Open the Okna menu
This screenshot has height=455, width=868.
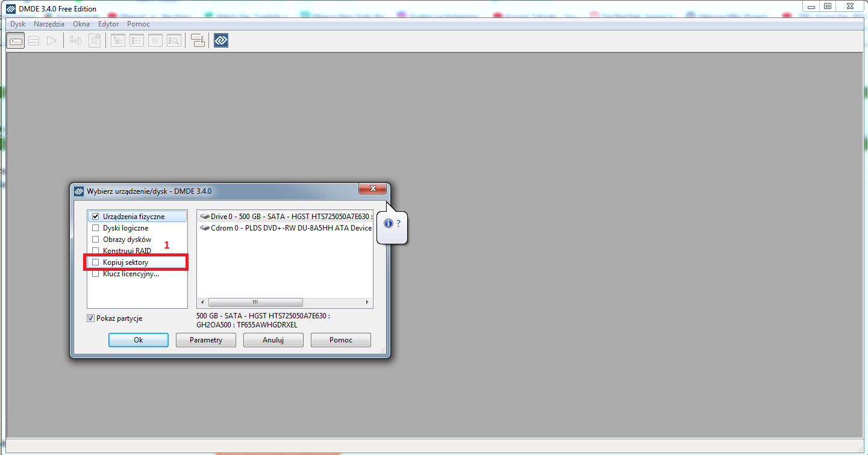pyautogui.click(x=81, y=24)
